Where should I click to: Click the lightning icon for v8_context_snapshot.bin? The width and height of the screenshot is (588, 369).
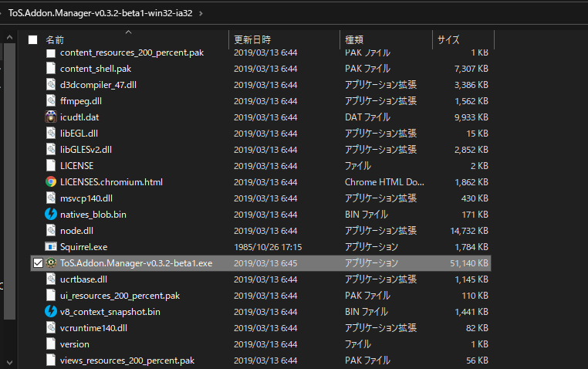point(51,311)
